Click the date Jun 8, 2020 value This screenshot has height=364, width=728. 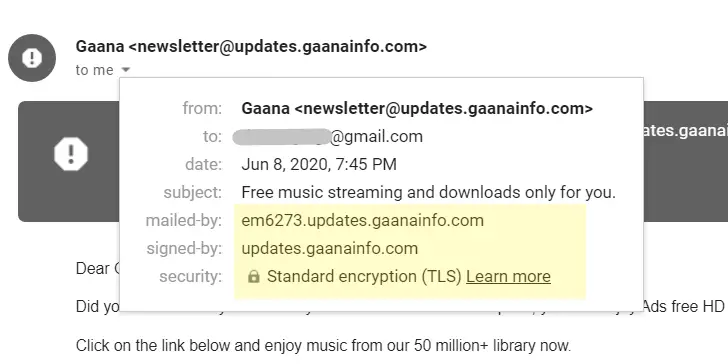pyautogui.click(x=319, y=164)
